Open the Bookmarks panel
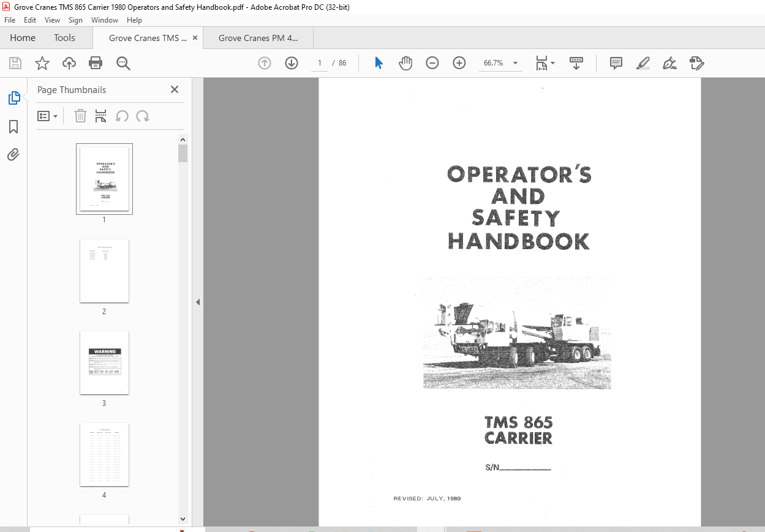Screen dimensions: 765x532 tap(13, 127)
